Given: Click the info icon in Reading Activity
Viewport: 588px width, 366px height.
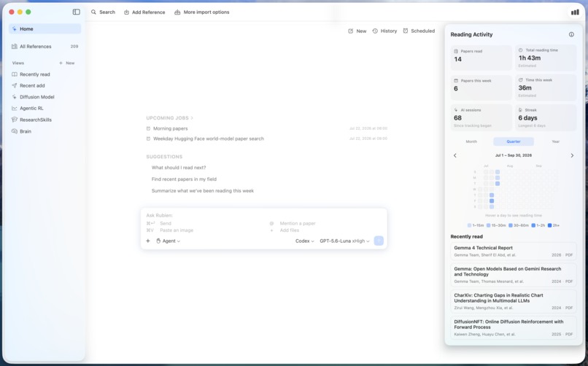Looking at the screenshot, I should point(571,34).
